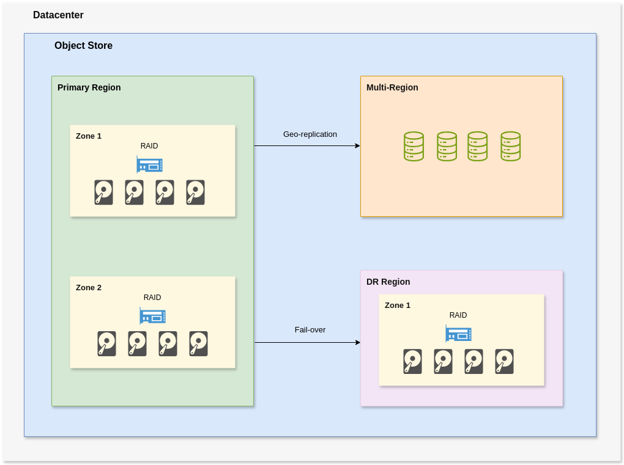
Task: Click the DR Region label
Action: pyautogui.click(x=388, y=282)
